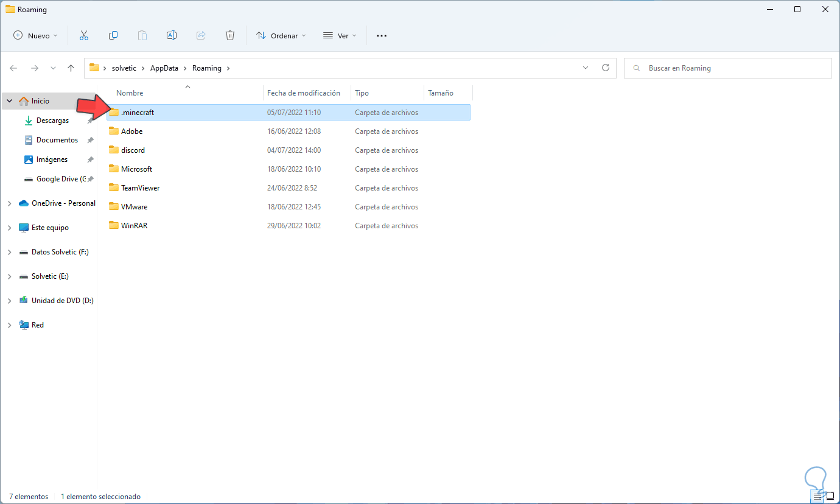Open Documentos in quick access

(x=57, y=140)
